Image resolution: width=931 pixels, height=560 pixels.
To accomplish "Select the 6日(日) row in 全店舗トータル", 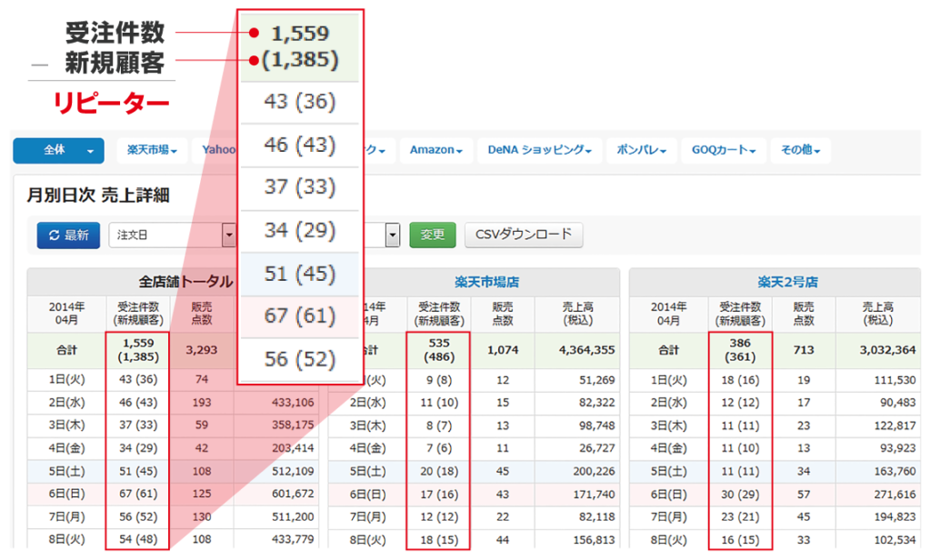I will (x=173, y=494).
